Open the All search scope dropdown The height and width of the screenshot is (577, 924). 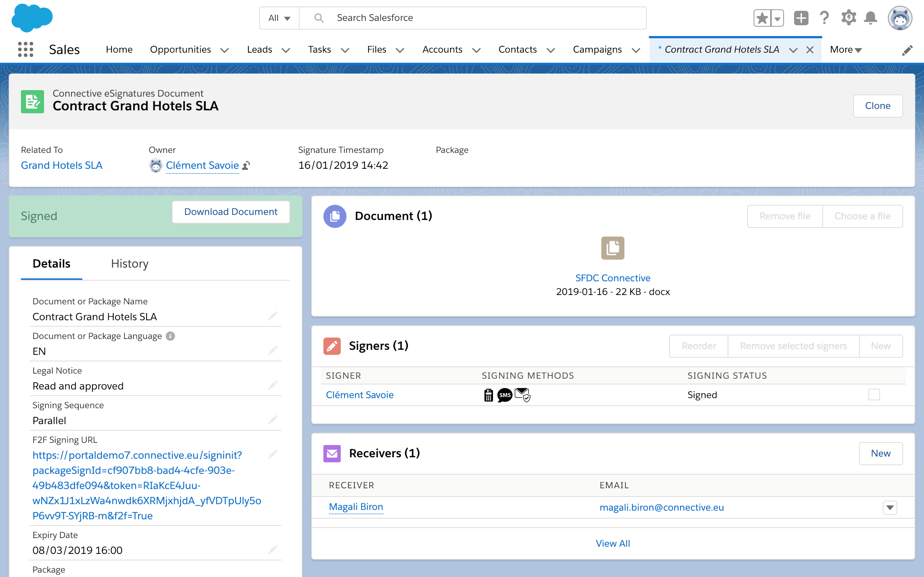(279, 18)
